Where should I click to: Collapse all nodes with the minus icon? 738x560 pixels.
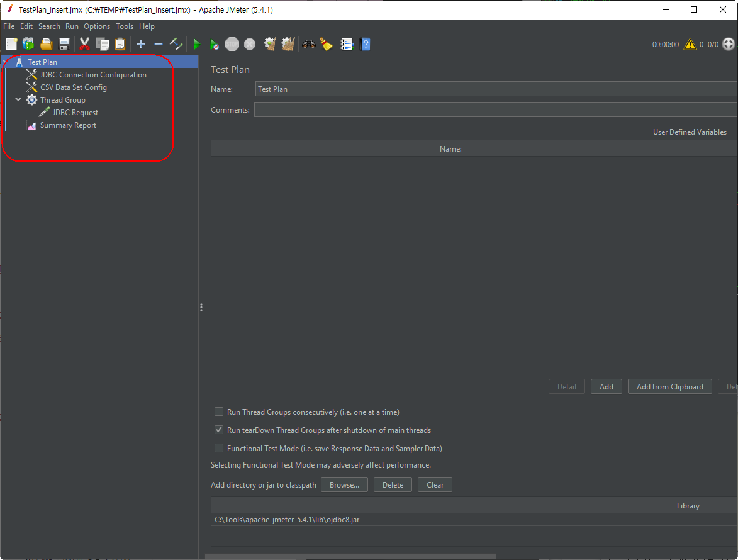point(159,44)
